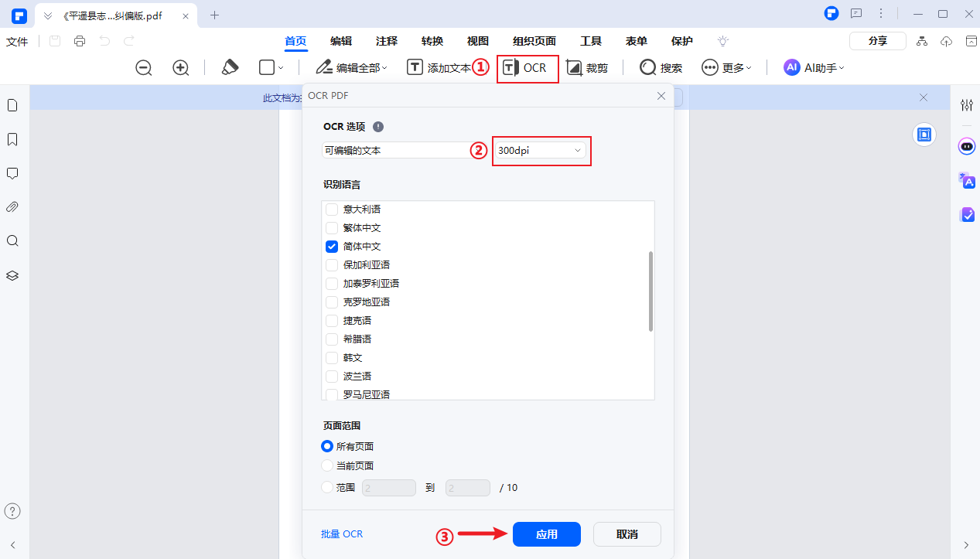Zoom out the document view
This screenshot has width=980, height=559.
pyautogui.click(x=143, y=67)
